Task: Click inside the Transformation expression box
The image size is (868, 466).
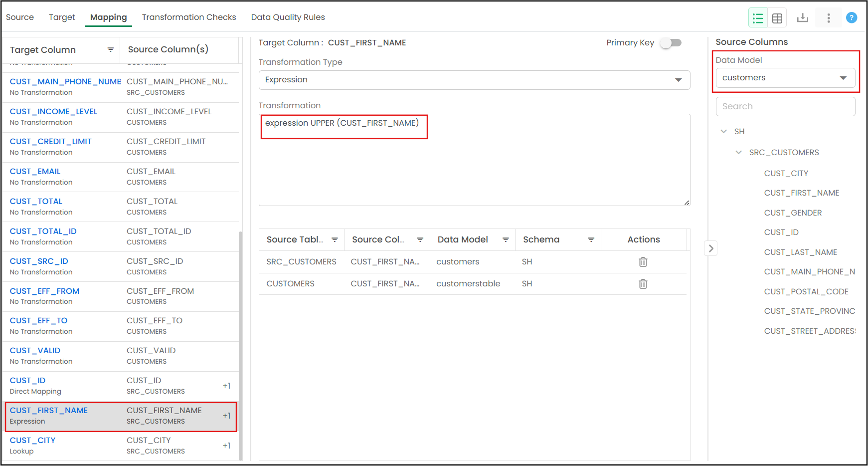Action: click(x=474, y=160)
